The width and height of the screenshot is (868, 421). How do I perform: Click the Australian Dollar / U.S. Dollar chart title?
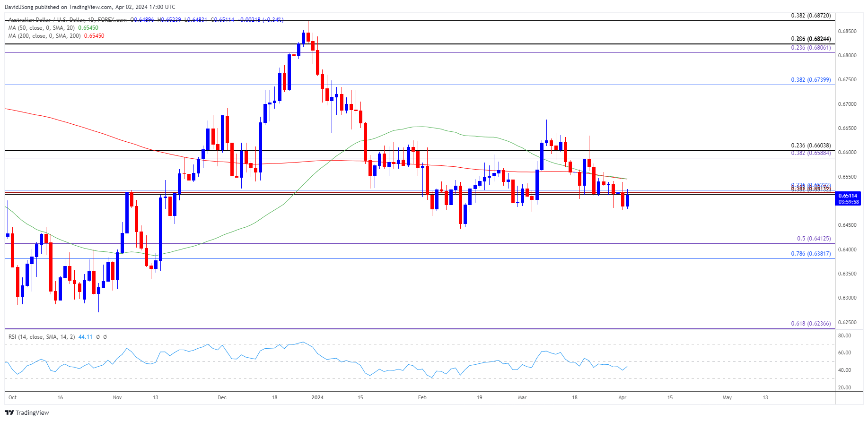(x=68, y=20)
